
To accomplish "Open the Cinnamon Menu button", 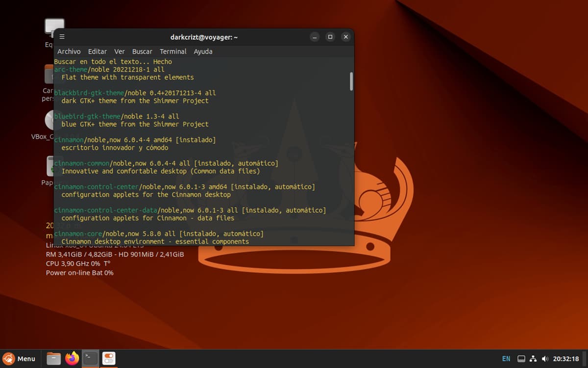I will 20,359.
